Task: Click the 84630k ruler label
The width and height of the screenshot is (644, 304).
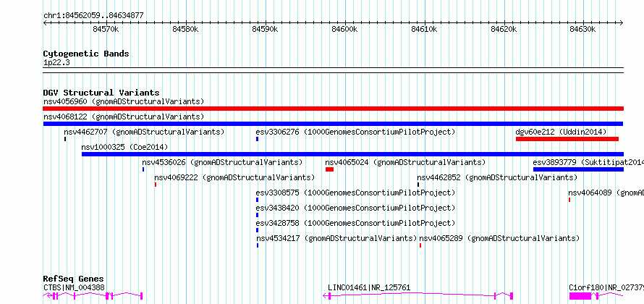Action: (582, 29)
